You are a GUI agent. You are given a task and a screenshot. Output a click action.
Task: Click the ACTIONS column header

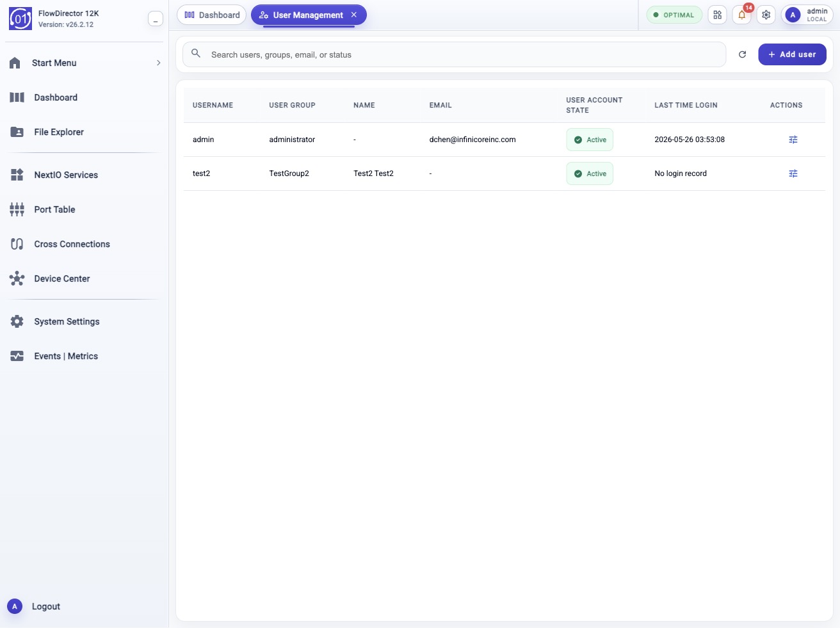[786, 105]
